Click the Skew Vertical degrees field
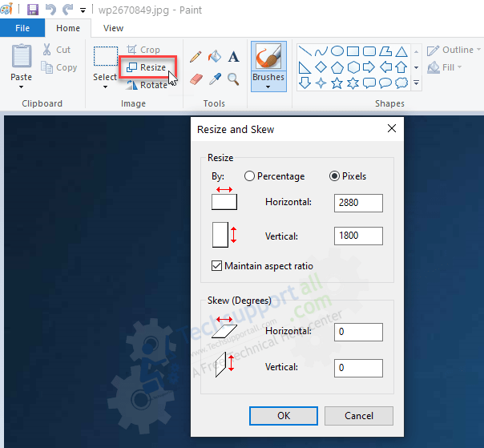This screenshot has width=484, height=448. (358, 368)
